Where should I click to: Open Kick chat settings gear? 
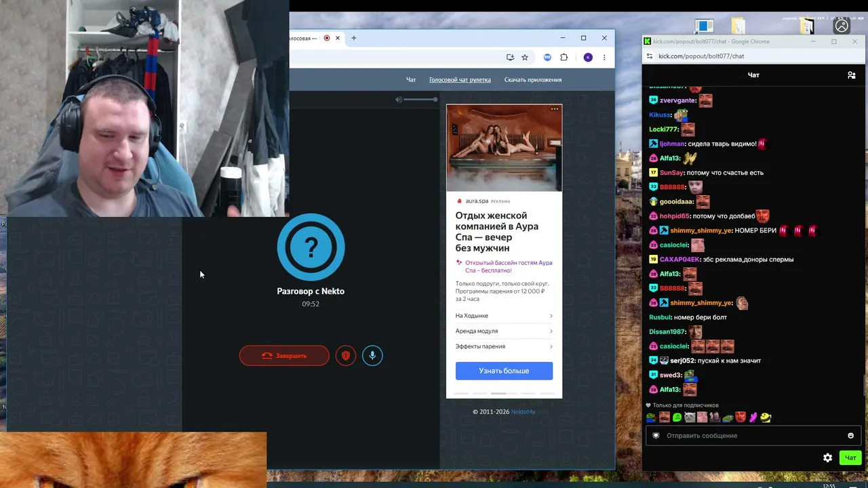(x=827, y=457)
